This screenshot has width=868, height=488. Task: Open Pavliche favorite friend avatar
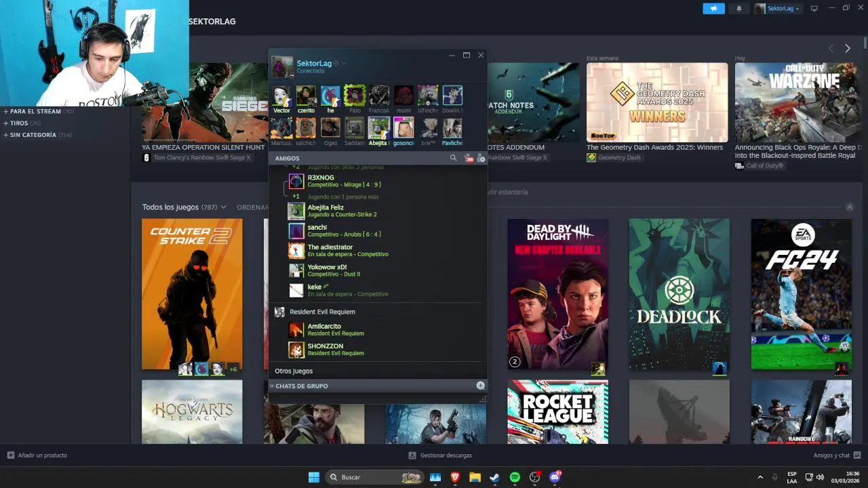pyautogui.click(x=452, y=128)
